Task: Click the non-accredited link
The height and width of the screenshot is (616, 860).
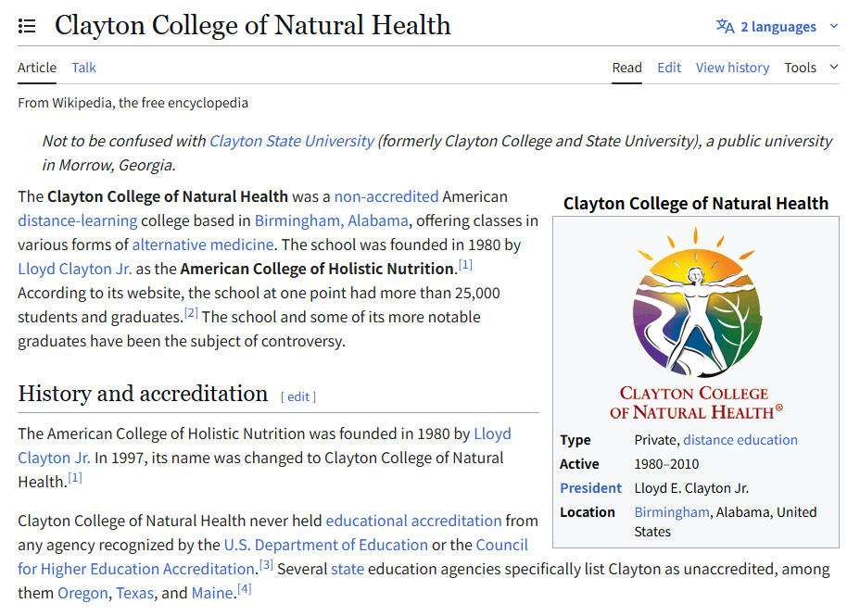Action: (x=387, y=196)
